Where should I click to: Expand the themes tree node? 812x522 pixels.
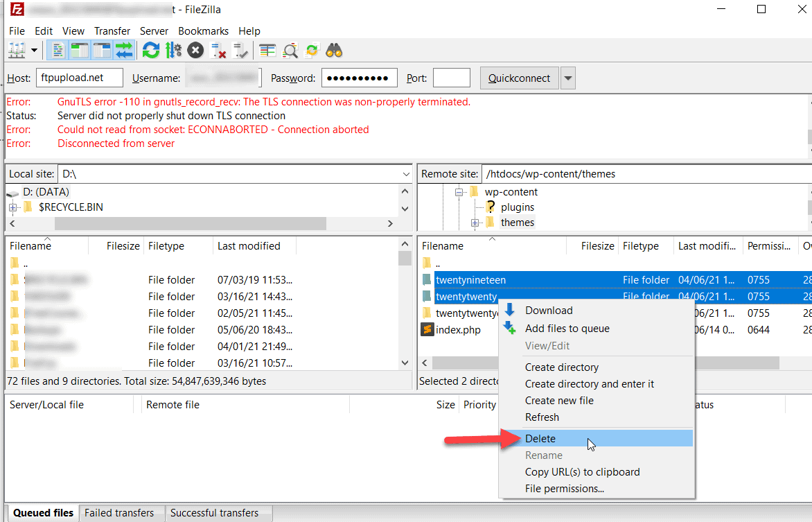[475, 223]
